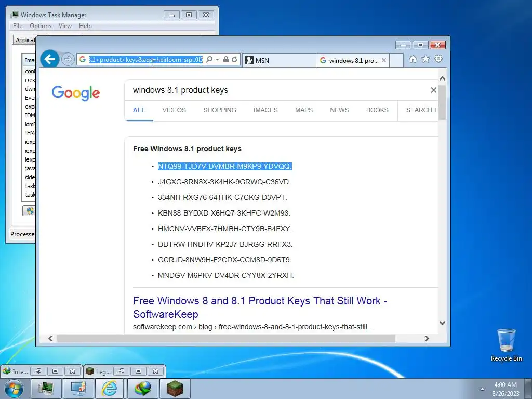The image size is (532, 399).
Task: Click the Google search box text
Action: 180,90
